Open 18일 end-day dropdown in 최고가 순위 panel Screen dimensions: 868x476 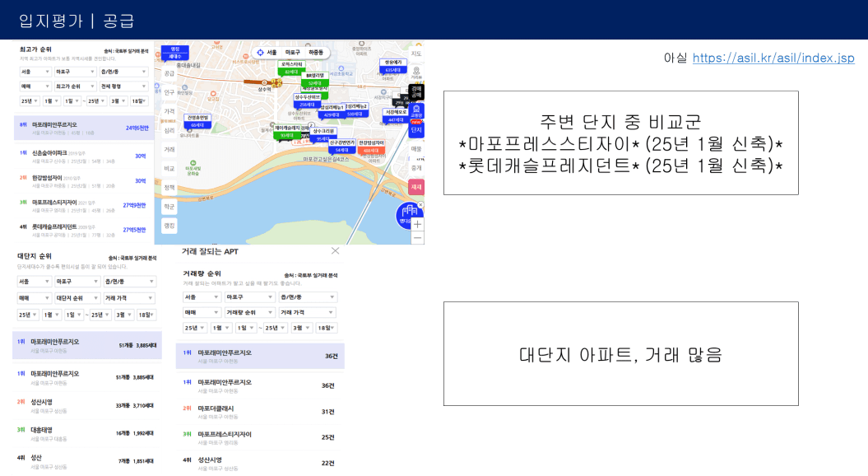(138, 100)
